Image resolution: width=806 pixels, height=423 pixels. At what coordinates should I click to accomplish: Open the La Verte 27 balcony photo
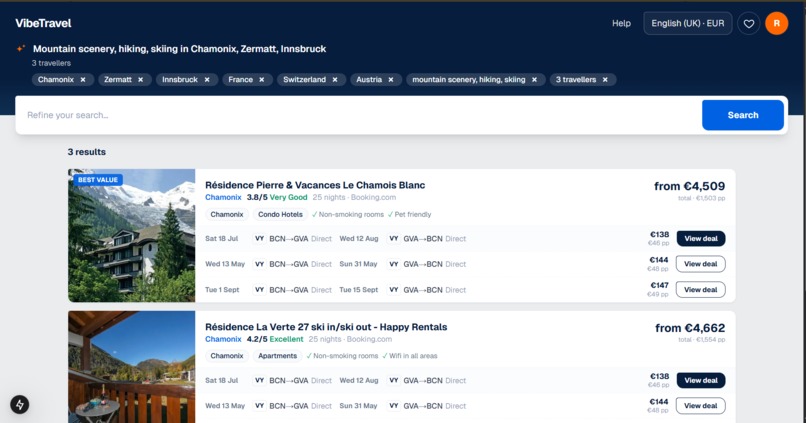(132, 367)
